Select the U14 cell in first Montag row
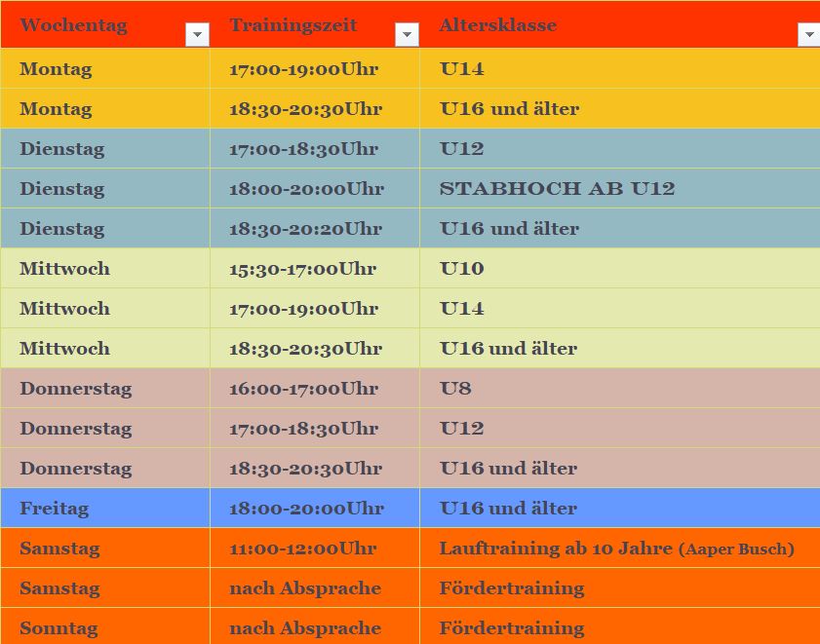The image size is (820, 644). pos(462,69)
